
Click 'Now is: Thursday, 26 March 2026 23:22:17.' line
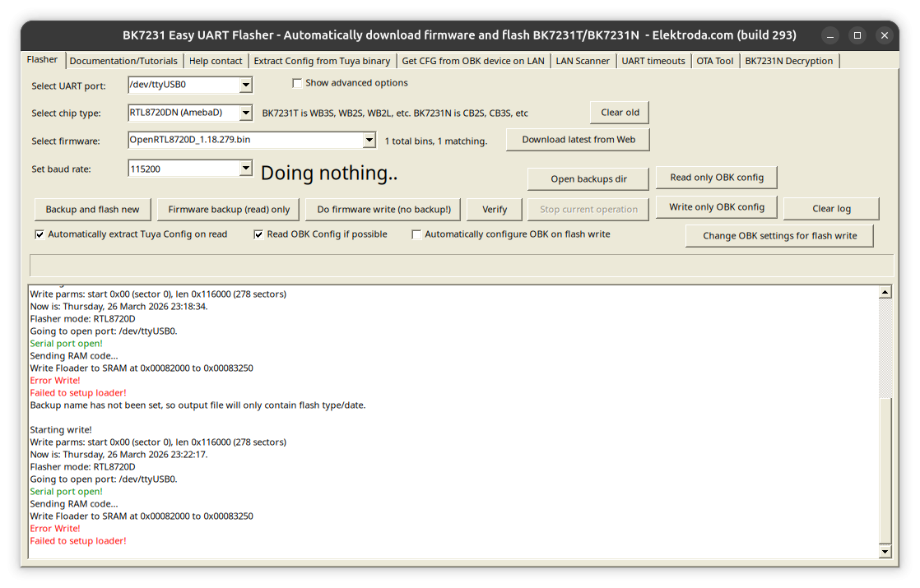[x=118, y=454]
